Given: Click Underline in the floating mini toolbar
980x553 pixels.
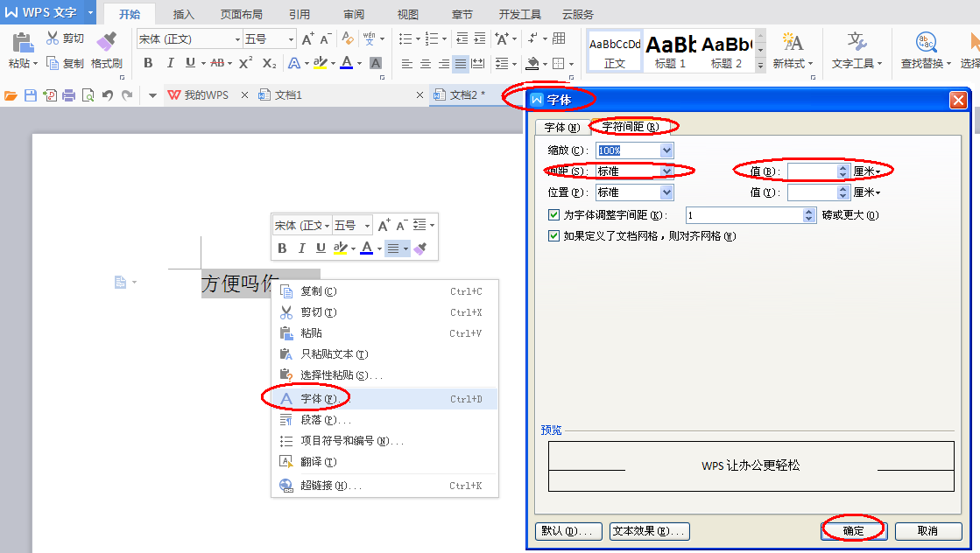Looking at the screenshot, I should [321, 248].
